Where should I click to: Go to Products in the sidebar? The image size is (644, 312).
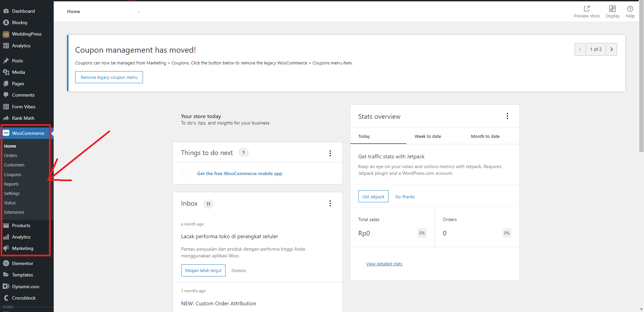coord(21,225)
